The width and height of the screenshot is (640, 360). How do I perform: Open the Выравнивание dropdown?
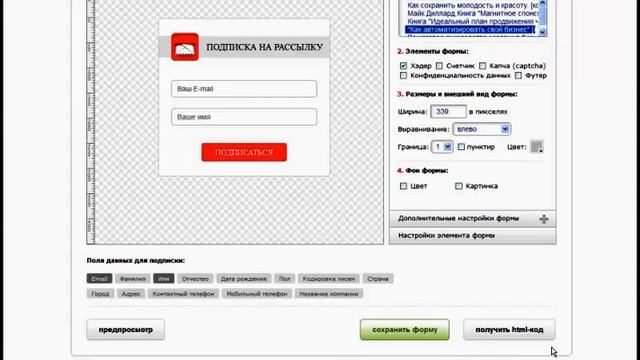click(482, 129)
